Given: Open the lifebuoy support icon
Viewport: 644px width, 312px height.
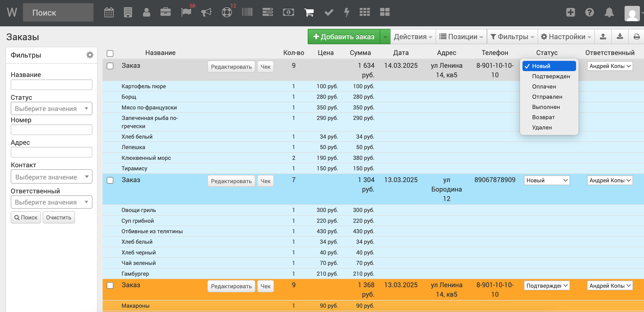Looking at the screenshot, I should point(227,12).
